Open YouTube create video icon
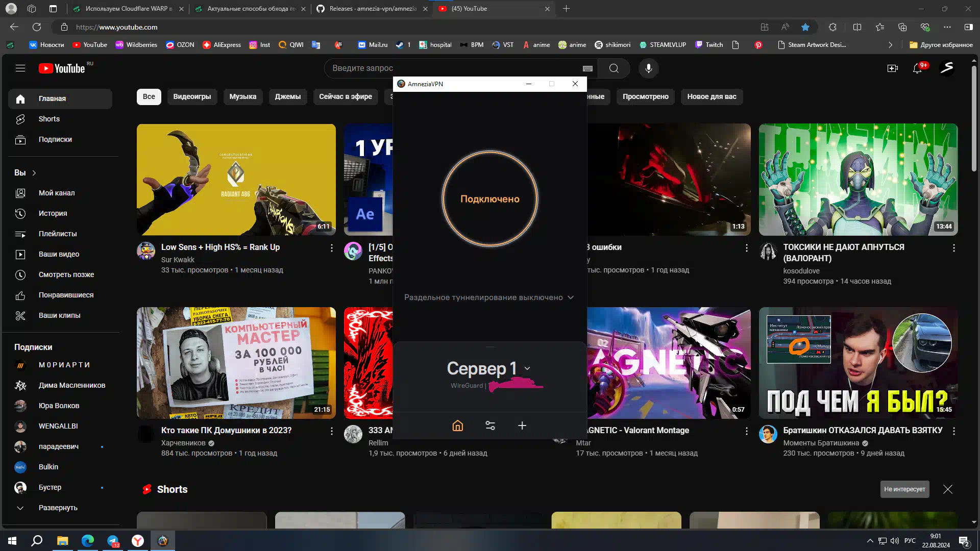This screenshot has width=980, height=551. [892, 68]
